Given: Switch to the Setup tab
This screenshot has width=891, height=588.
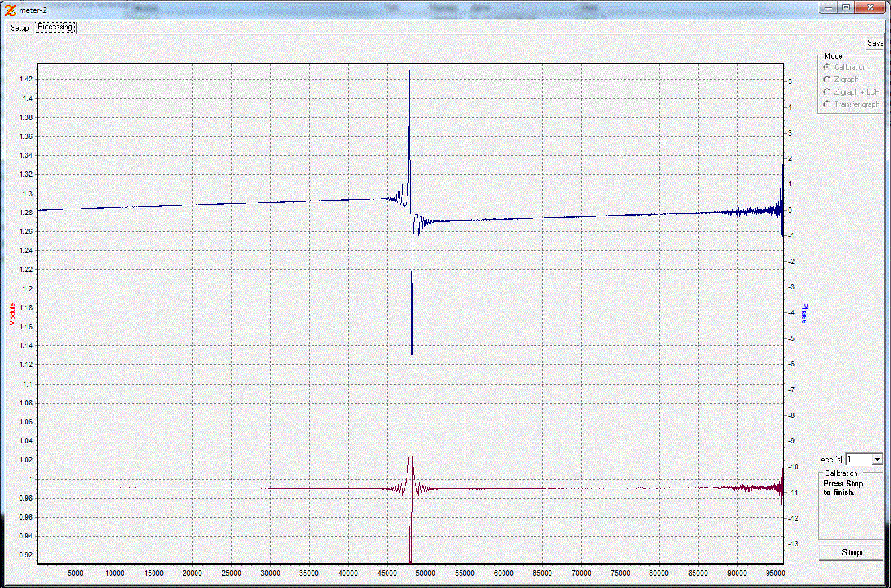Looking at the screenshot, I should [20, 27].
